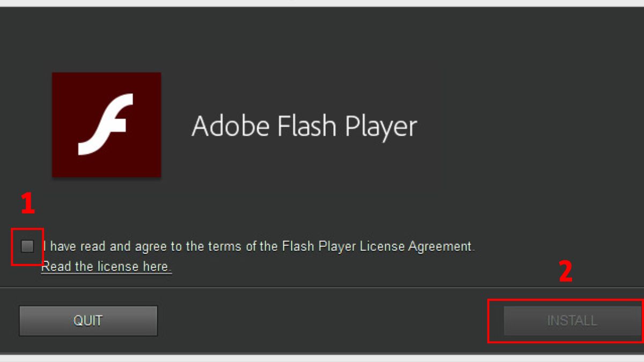Click the installer window title bar

[322, 3]
